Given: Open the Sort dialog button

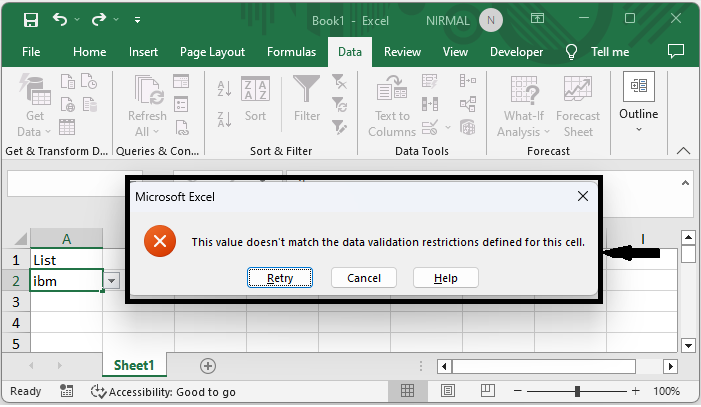Looking at the screenshot, I should [x=255, y=99].
